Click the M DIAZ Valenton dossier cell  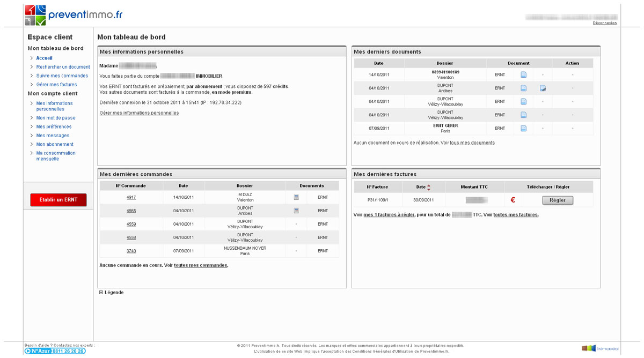point(245,197)
